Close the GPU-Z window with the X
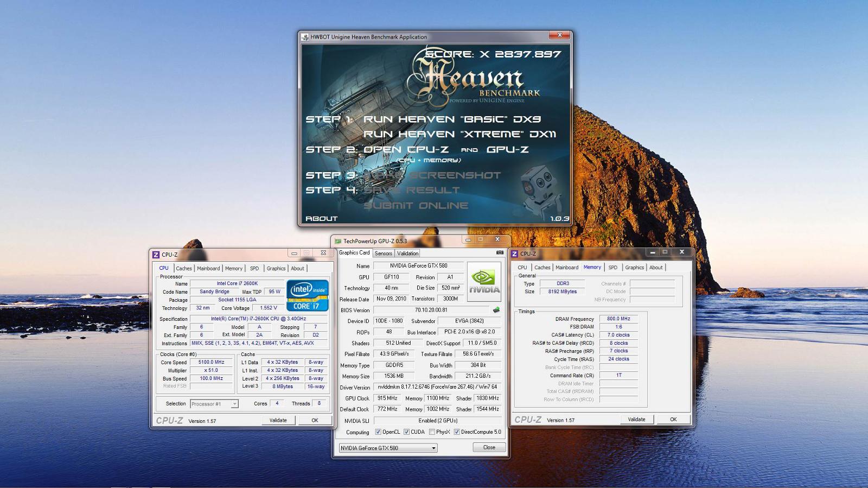 pyautogui.click(x=497, y=239)
